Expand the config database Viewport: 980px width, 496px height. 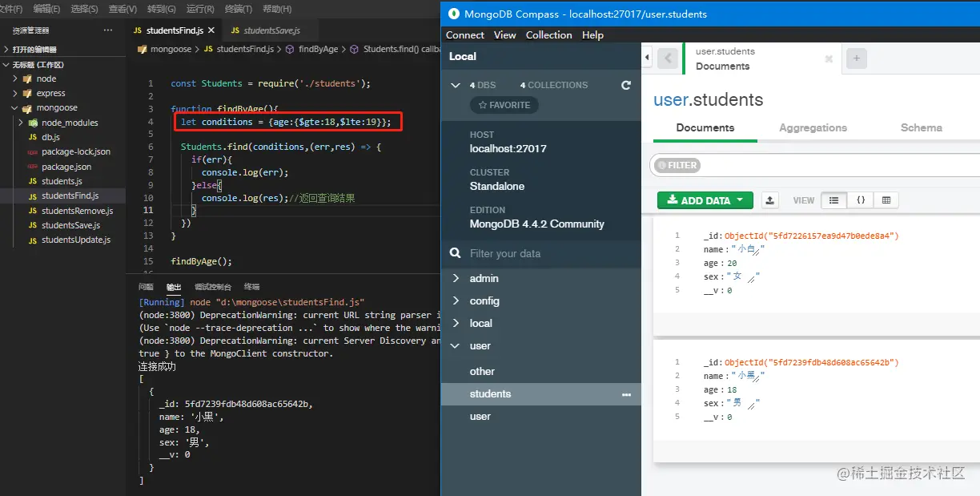tap(456, 301)
